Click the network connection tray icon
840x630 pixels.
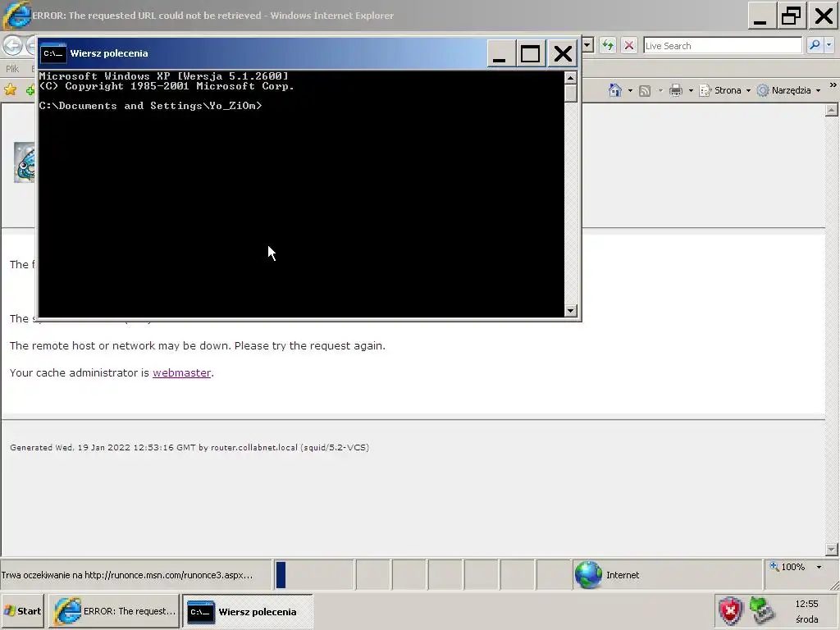[x=762, y=611]
